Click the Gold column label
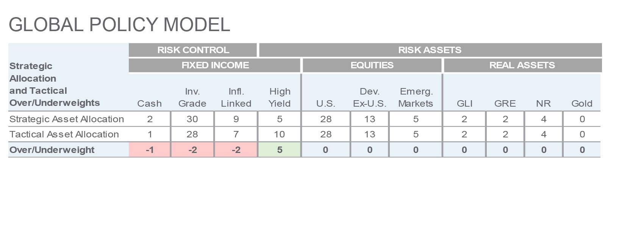The height and width of the screenshot is (249, 644). tap(582, 104)
